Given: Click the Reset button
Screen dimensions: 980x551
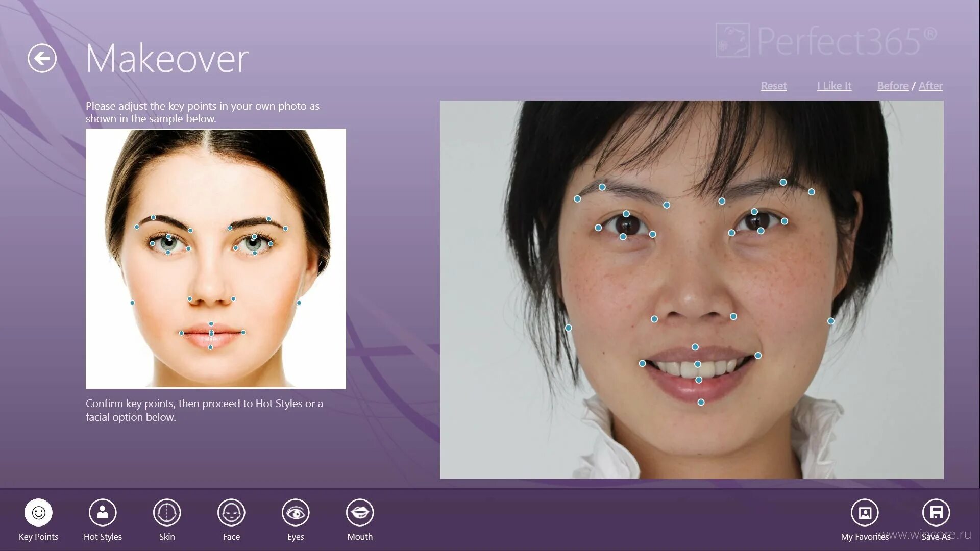Looking at the screenshot, I should [x=774, y=85].
